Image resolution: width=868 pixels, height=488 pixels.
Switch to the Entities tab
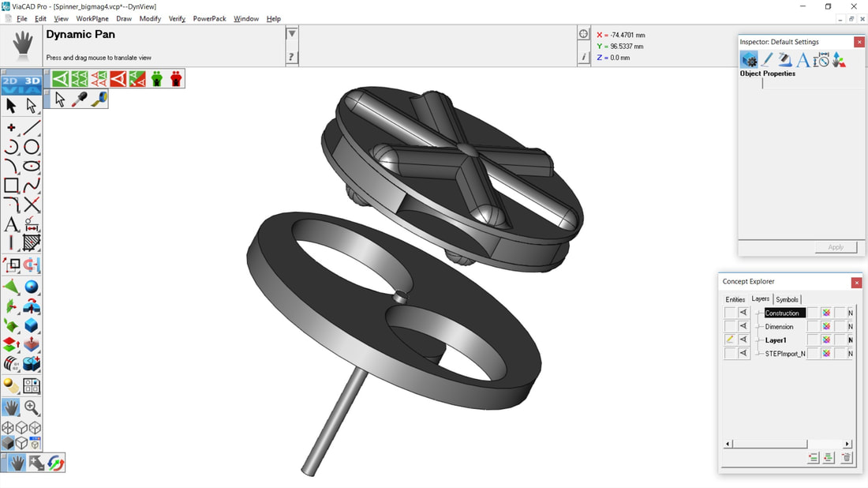click(735, 299)
